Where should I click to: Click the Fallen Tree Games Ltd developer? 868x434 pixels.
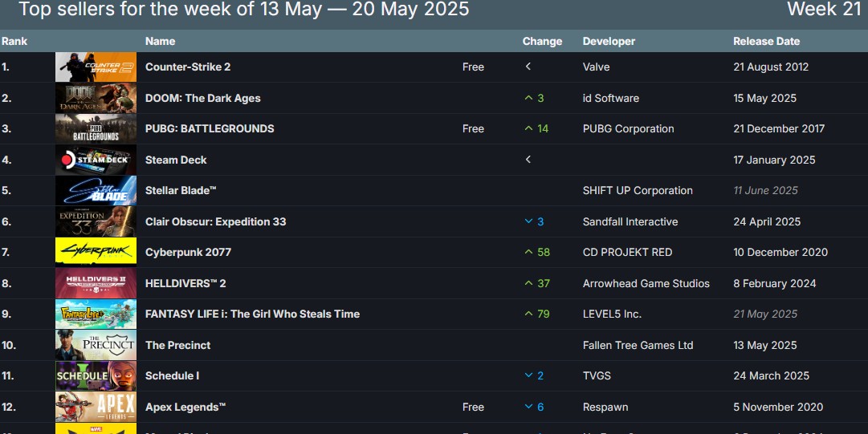click(638, 345)
